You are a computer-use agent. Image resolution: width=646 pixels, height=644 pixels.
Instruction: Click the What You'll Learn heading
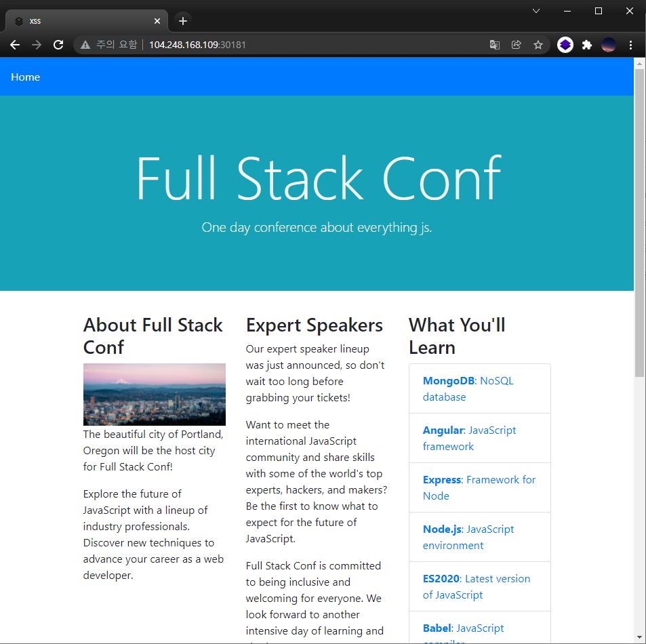click(x=457, y=336)
